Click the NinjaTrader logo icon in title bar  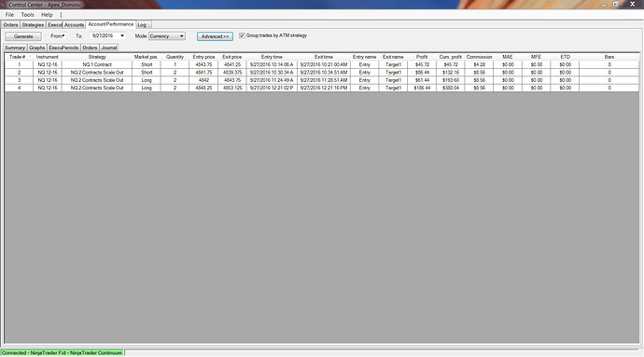click(4, 5)
